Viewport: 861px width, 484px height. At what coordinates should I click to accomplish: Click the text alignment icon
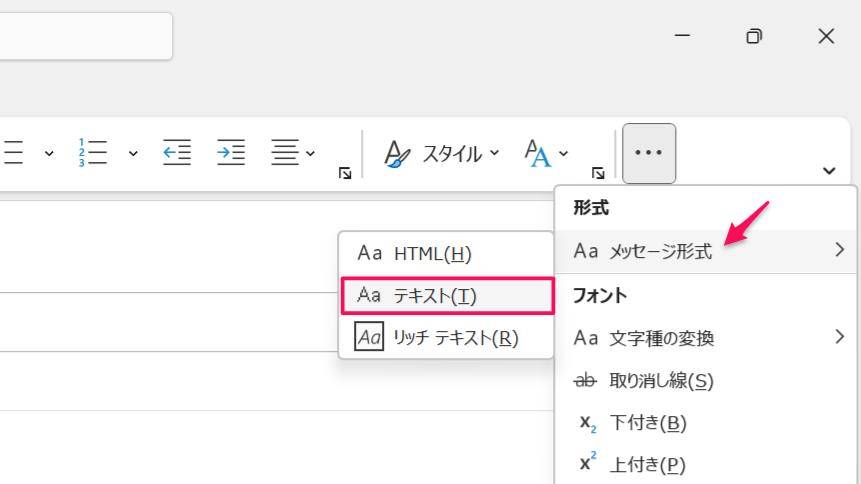(x=284, y=152)
